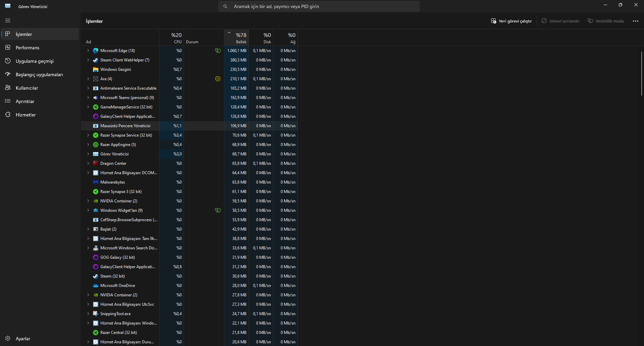Select the Dragon Center icon
This screenshot has height=346, width=644.
96,163
